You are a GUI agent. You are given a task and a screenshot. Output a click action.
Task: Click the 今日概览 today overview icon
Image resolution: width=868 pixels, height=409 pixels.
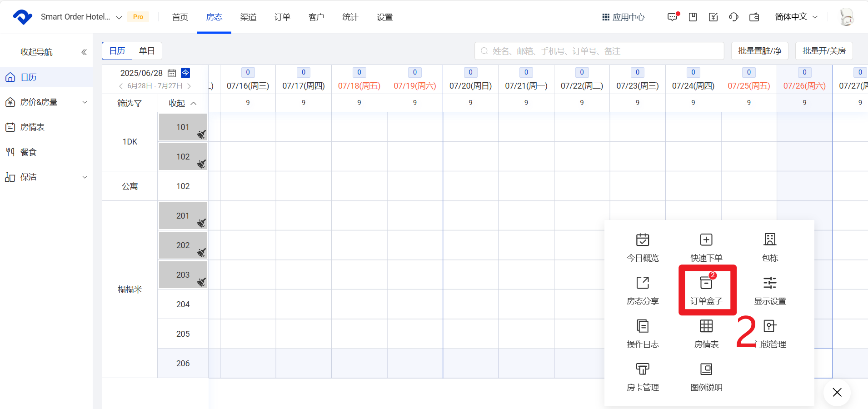[643, 239]
